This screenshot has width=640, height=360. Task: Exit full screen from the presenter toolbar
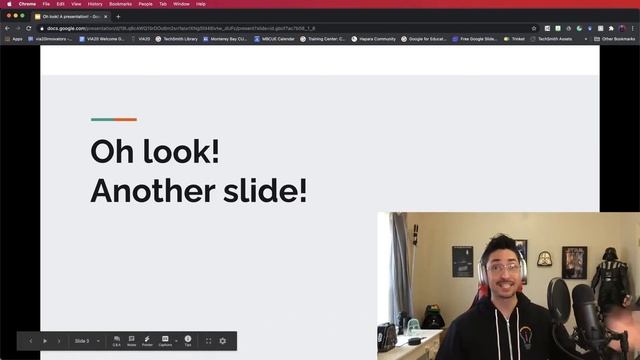point(209,341)
